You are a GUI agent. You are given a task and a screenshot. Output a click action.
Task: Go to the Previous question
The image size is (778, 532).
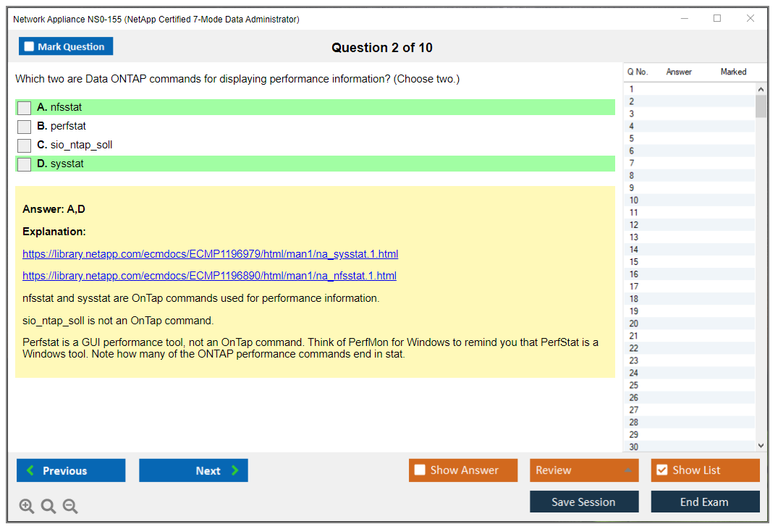point(71,470)
